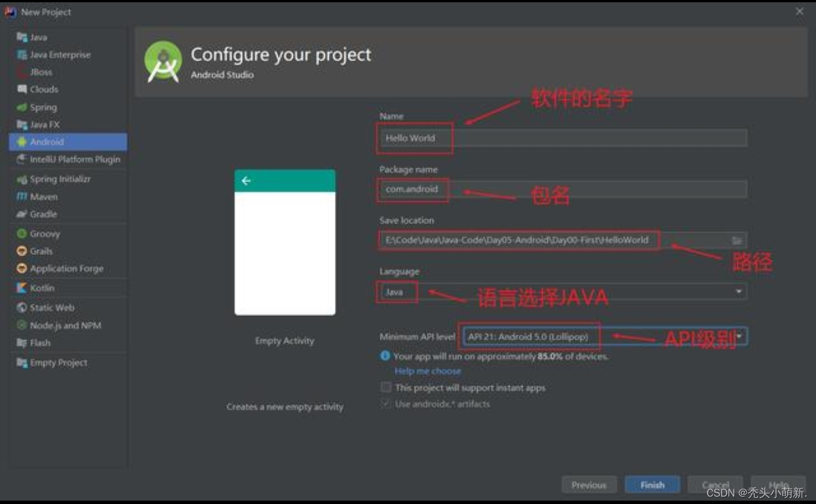This screenshot has height=504, width=816.
Task: Click the Node.js and NPM icon
Action: coord(22,325)
